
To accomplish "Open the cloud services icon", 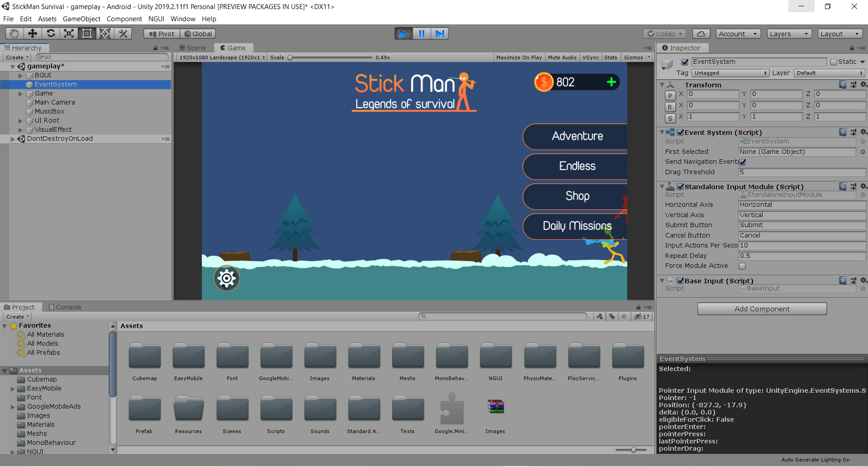I will (701, 34).
